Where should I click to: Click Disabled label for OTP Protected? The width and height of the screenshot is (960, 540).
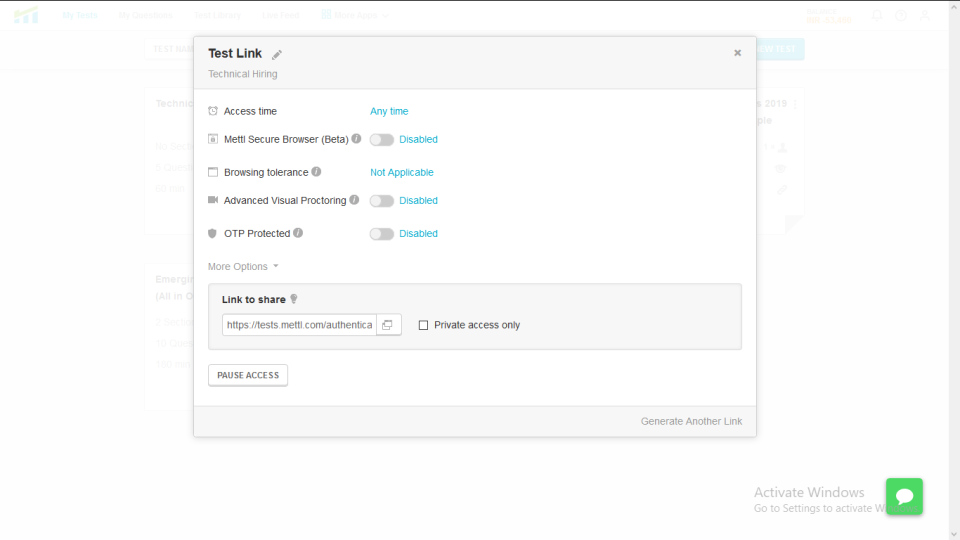coord(418,234)
